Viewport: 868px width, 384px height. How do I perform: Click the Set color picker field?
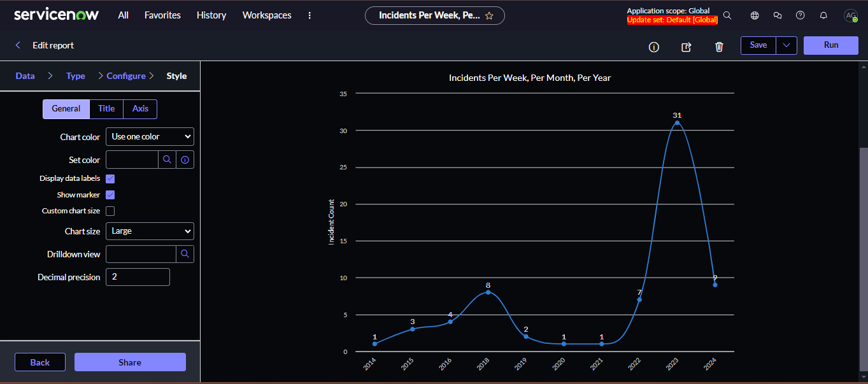click(132, 159)
